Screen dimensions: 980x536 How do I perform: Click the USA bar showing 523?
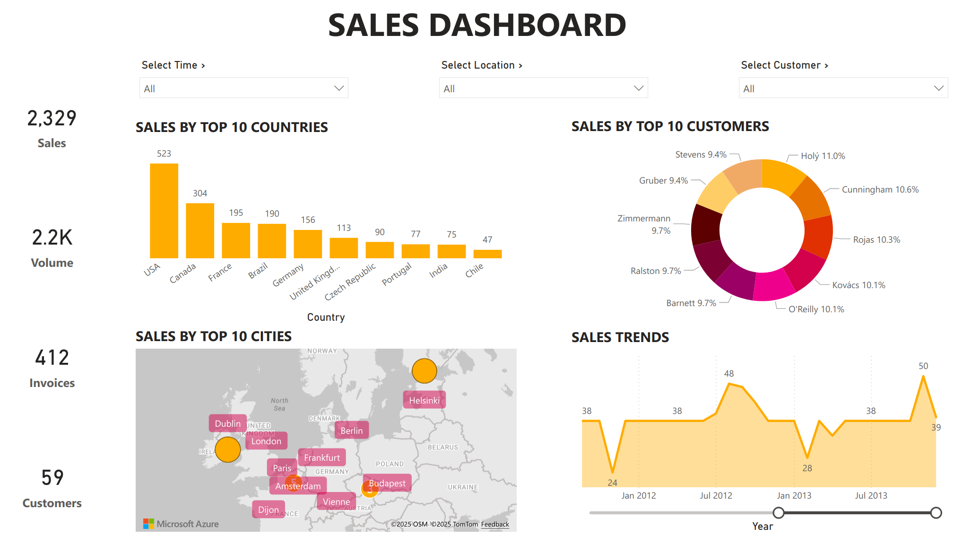[x=164, y=211]
